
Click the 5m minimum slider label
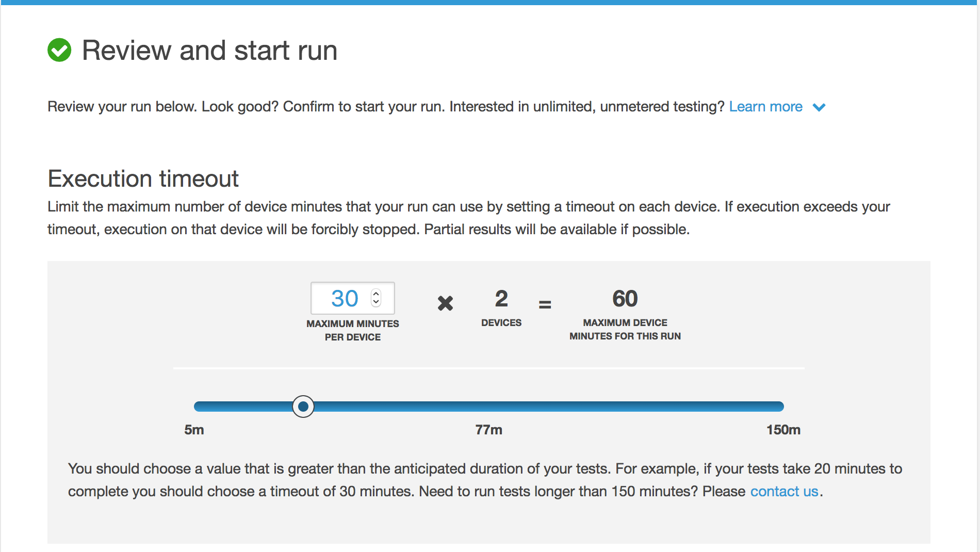tap(194, 430)
